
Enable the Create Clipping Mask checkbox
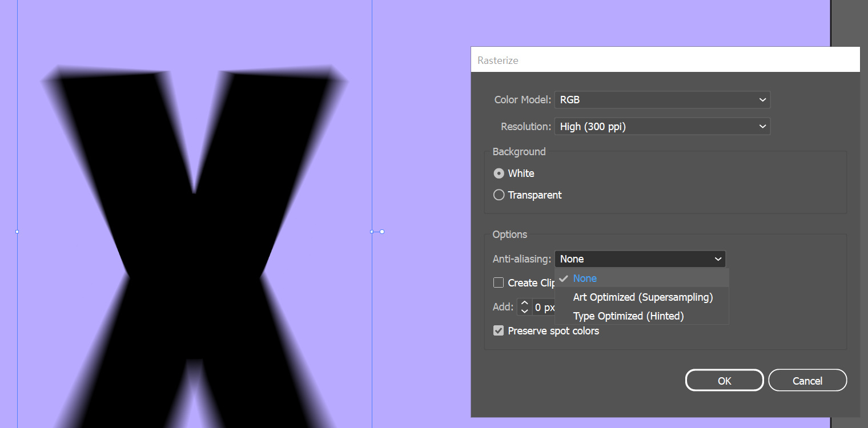click(499, 283)
